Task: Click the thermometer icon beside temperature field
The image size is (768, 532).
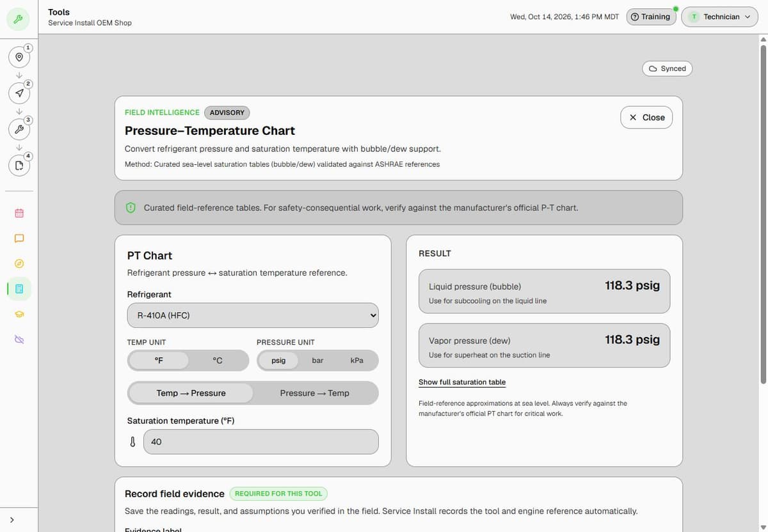Action: click(132, 442)
